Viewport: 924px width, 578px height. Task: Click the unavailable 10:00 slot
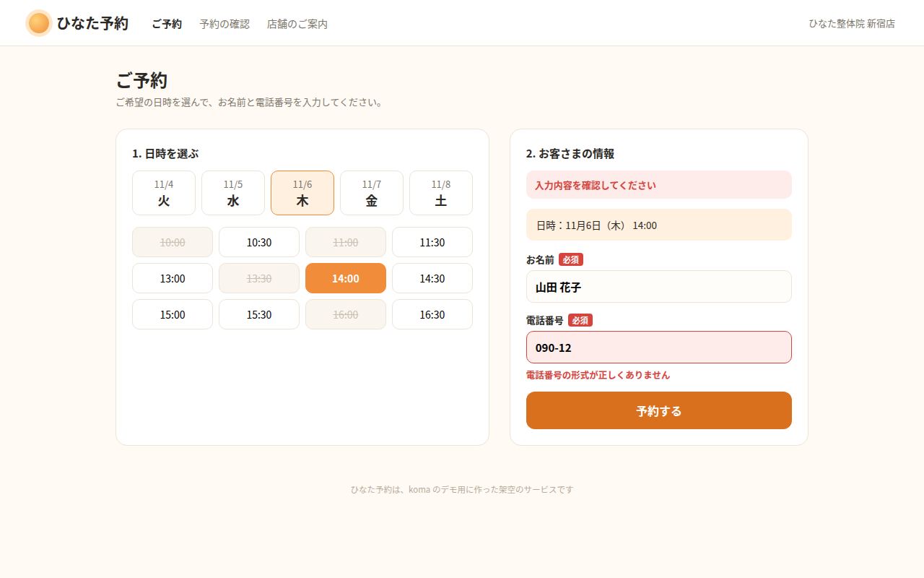tap(173, 242)
